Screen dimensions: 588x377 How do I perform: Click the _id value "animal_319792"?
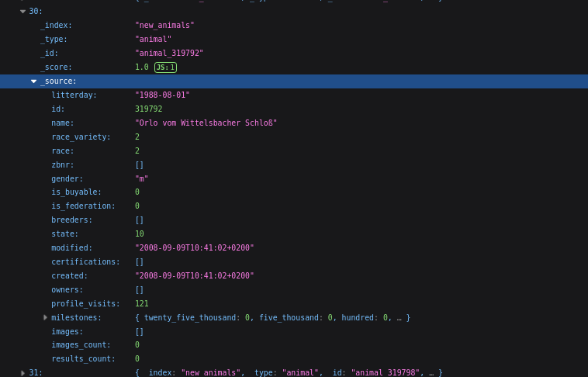169,53
